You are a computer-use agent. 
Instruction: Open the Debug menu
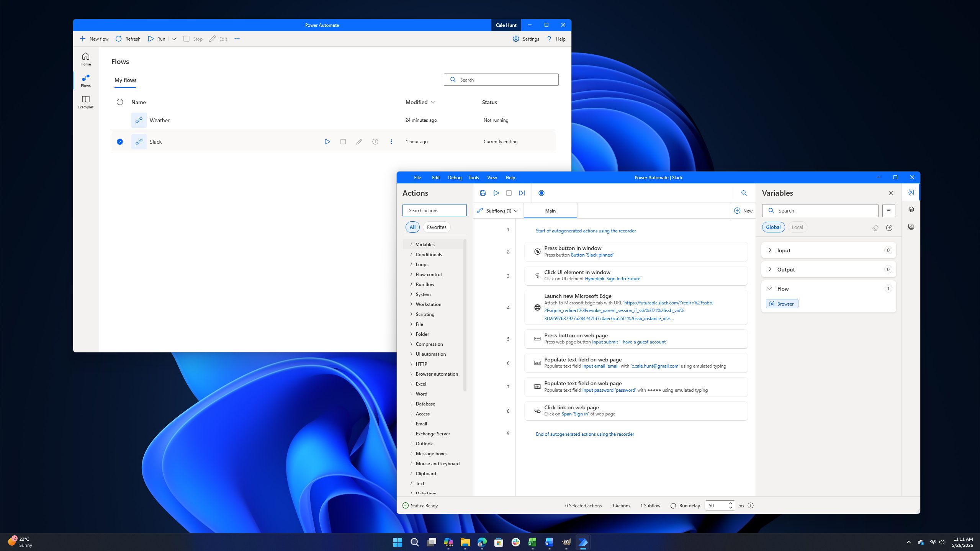(455, 178)
